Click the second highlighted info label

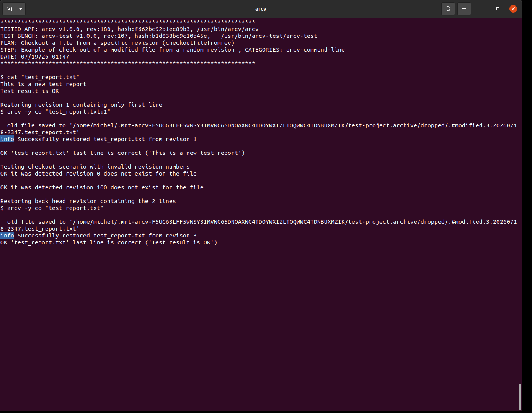pos(7,236)
